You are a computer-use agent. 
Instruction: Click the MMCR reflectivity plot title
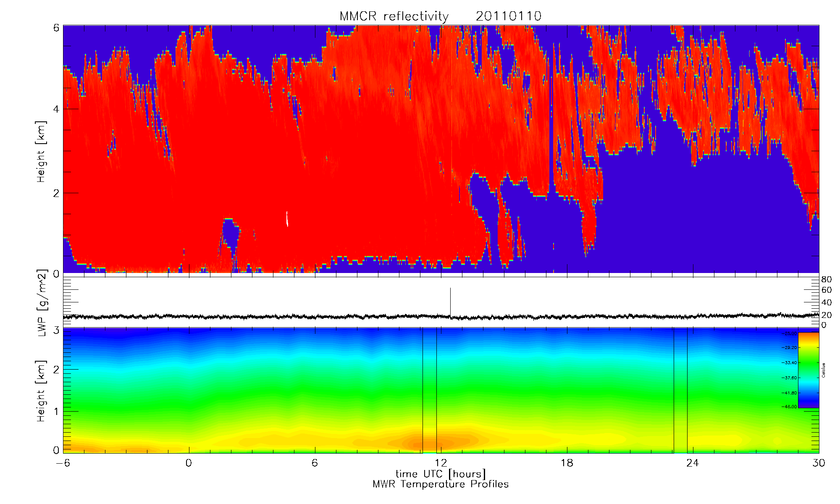pos(394,16)
